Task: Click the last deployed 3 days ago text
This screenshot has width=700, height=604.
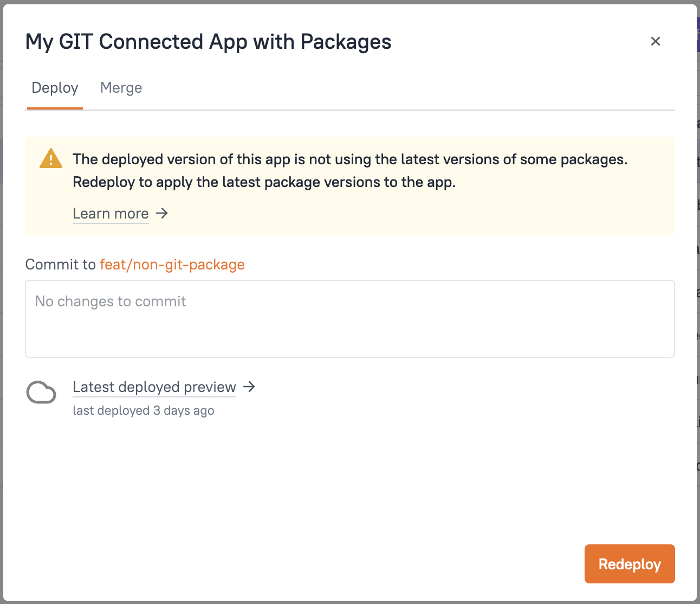Action: tap(143, 410)
